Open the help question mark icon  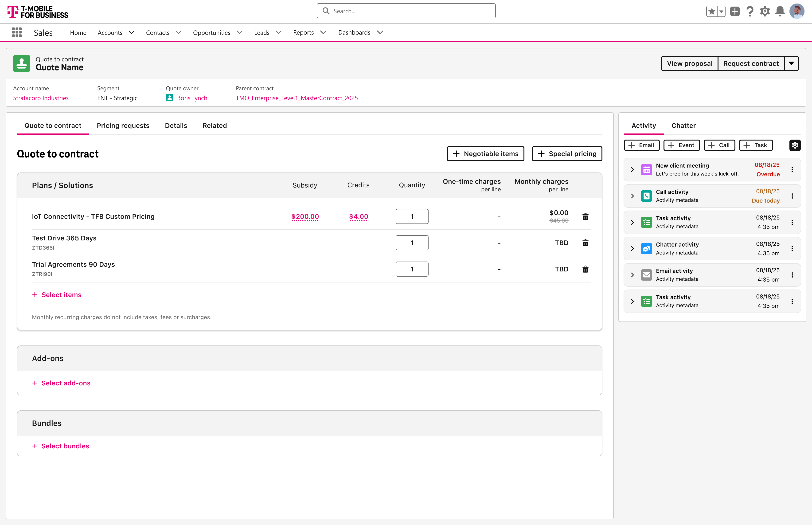[x=750, y=11]
